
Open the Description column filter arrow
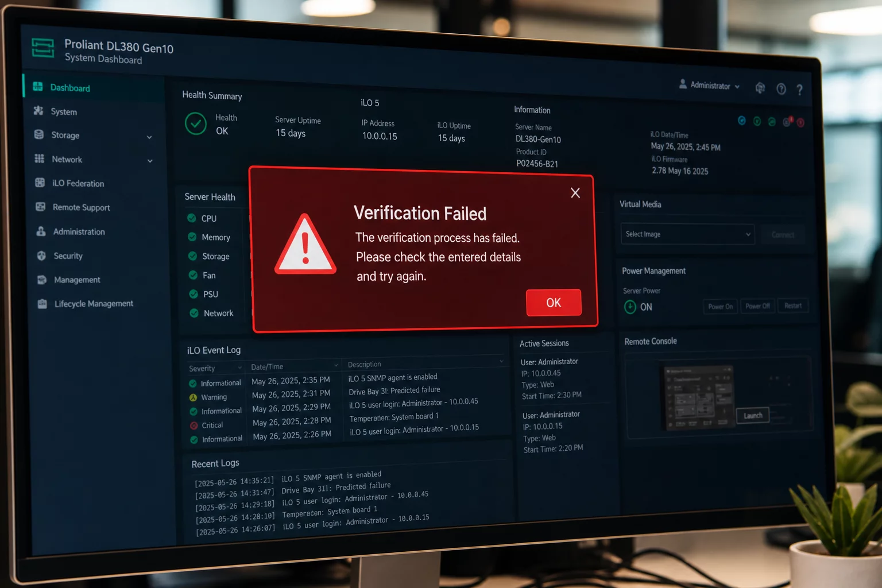click(501, 361)
